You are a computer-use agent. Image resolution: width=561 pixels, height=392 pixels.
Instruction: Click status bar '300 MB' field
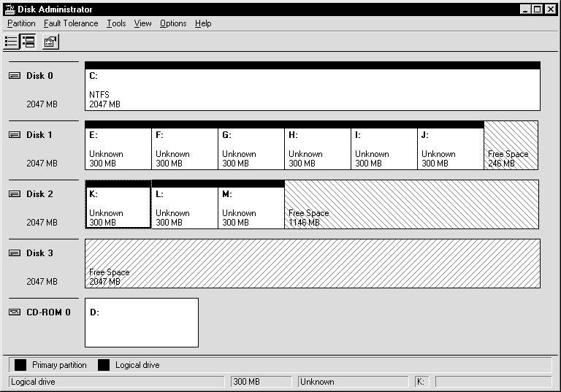click(262, 382)
